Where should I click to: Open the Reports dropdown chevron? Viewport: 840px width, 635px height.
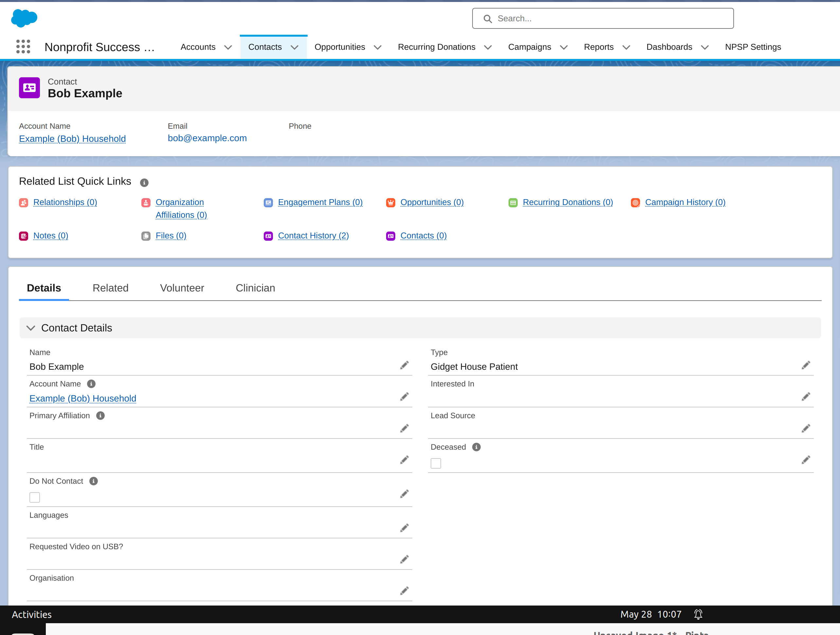click(626, 47)
